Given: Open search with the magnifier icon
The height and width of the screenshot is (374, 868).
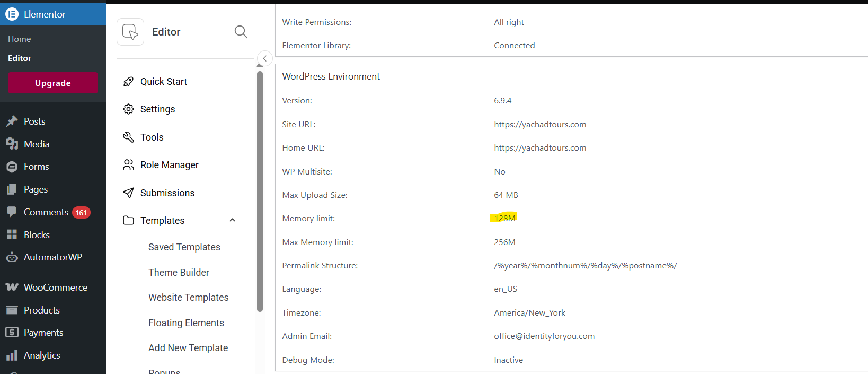Looking at the screenshot, I should [241, 32].
